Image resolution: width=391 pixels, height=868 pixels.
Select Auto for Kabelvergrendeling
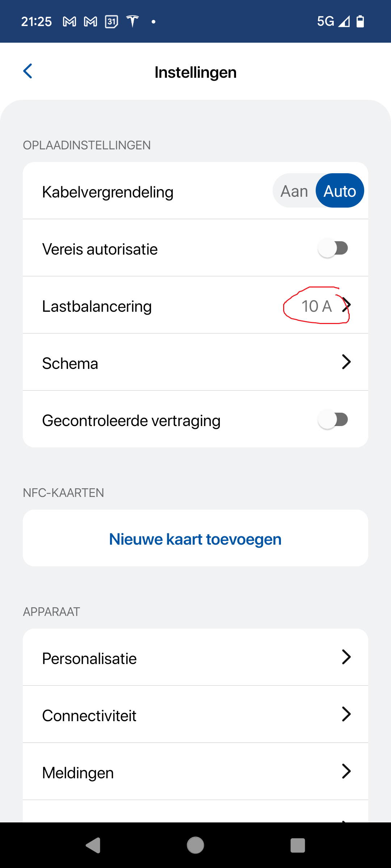(340, 191)
